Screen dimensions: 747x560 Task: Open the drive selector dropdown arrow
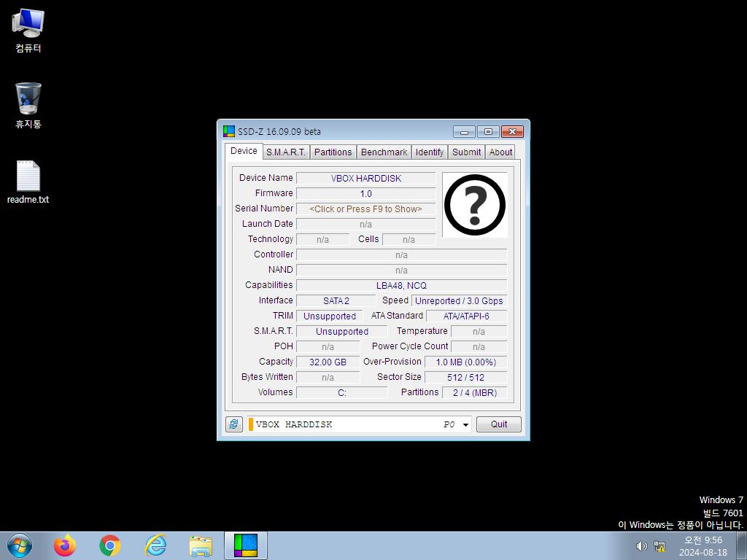click(x=465, y=424)
